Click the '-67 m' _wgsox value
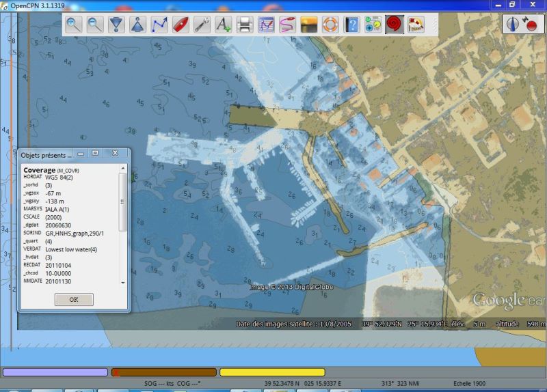 coord(53,193)
